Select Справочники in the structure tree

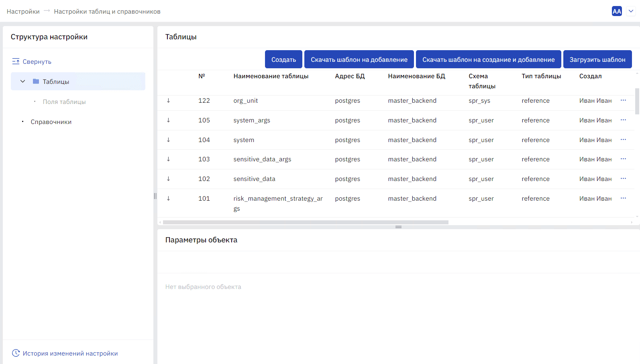[51, 122]
